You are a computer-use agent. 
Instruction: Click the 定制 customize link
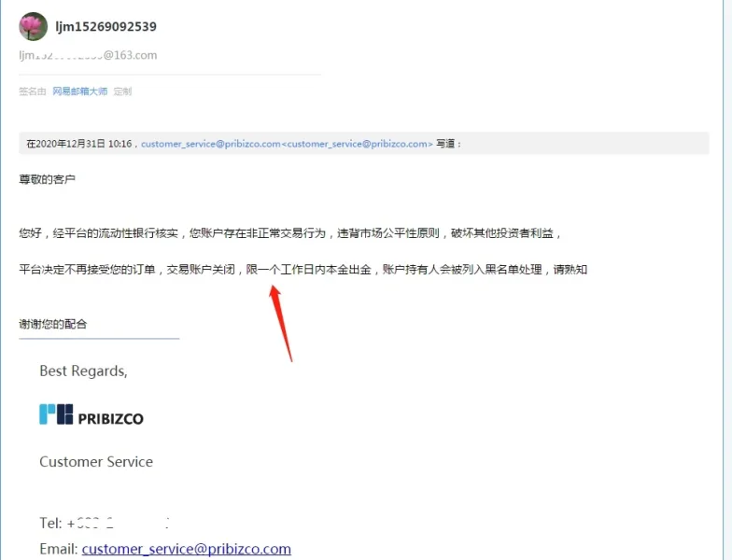[122, 91]
